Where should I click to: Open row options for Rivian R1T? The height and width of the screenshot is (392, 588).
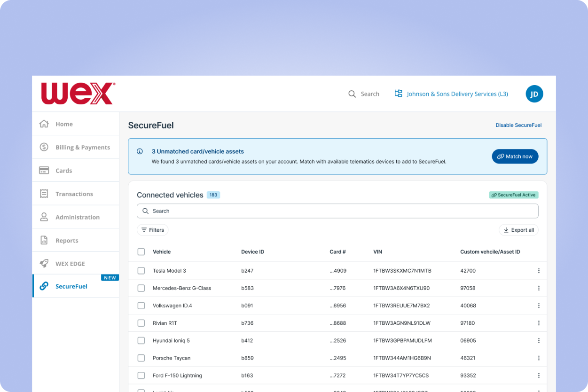(539, 323)
